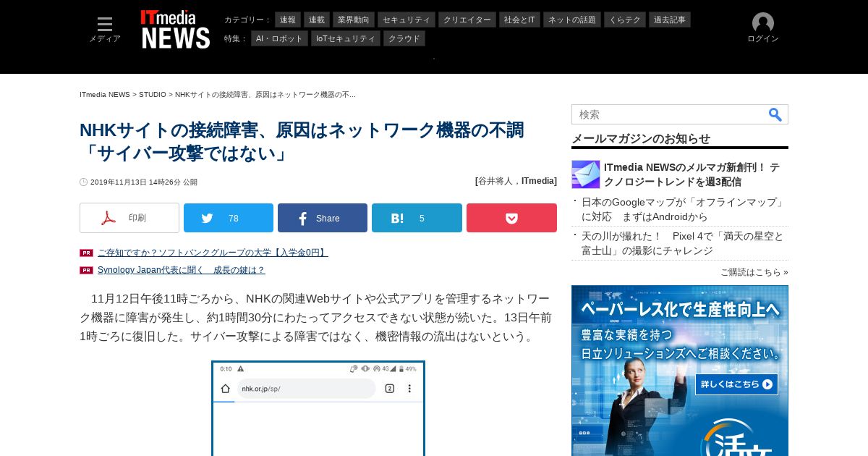
Task: Open the 連載 category
Action: (x=317, y=20)
